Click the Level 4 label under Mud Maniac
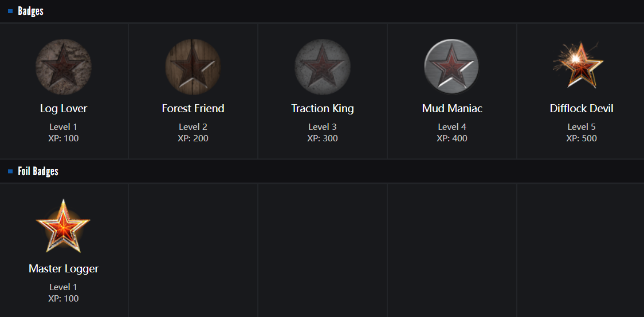Image resolution: width=644 pixels, height=317 pixels. pyautogui.click(x=452, y=126)
